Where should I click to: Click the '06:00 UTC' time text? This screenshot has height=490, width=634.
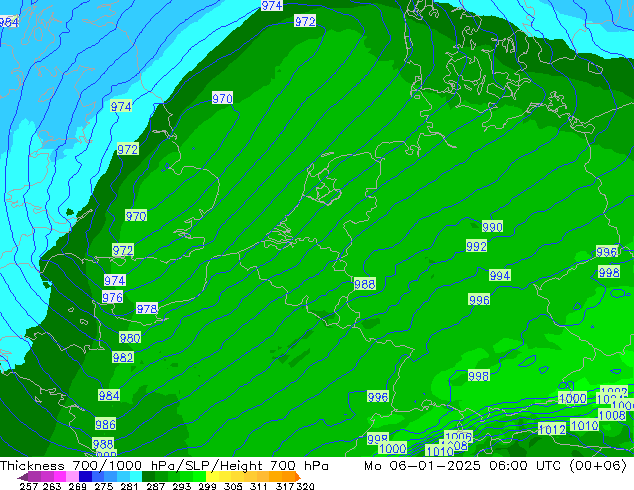[x=525, y=466]
